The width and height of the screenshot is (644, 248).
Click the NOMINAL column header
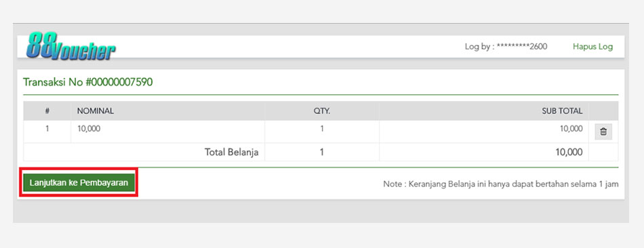coord(96,111)
